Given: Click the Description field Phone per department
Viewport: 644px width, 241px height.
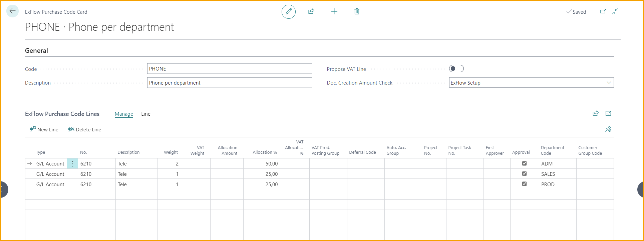Looking at the screenshot, I should point(230,83).
